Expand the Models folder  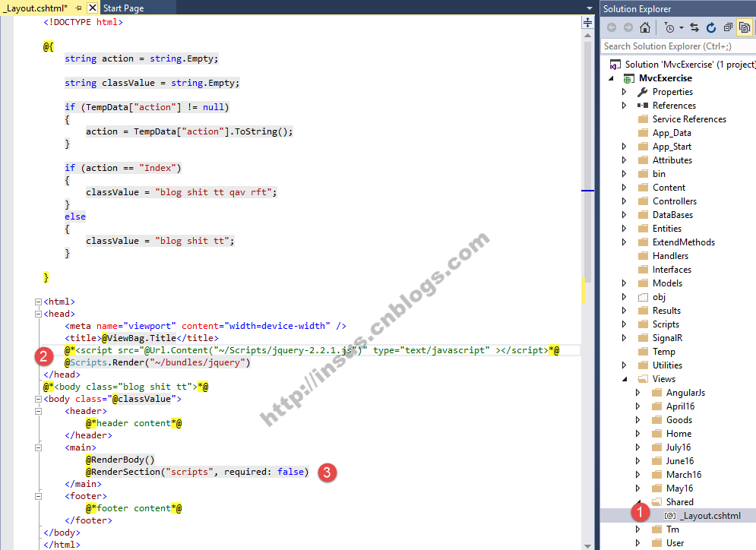coord(624,283)
